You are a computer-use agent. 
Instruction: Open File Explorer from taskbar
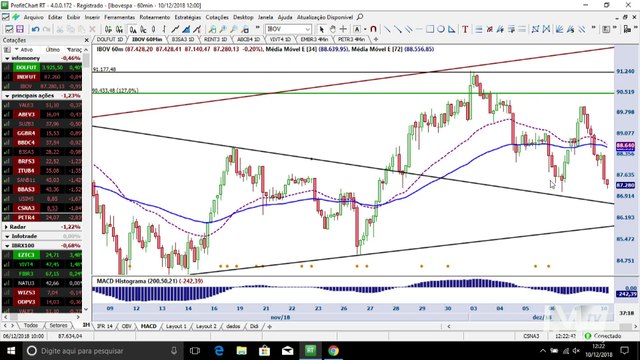click(x=242, y=351)
